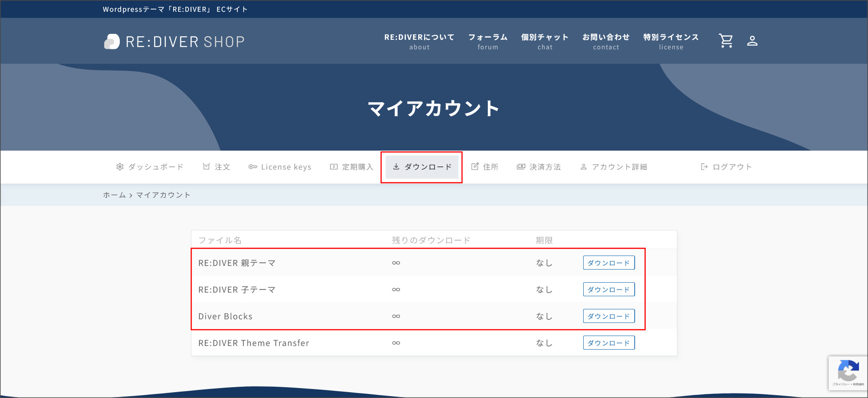Open the shopping cart icon
The image size is (868, 398).
726,41
